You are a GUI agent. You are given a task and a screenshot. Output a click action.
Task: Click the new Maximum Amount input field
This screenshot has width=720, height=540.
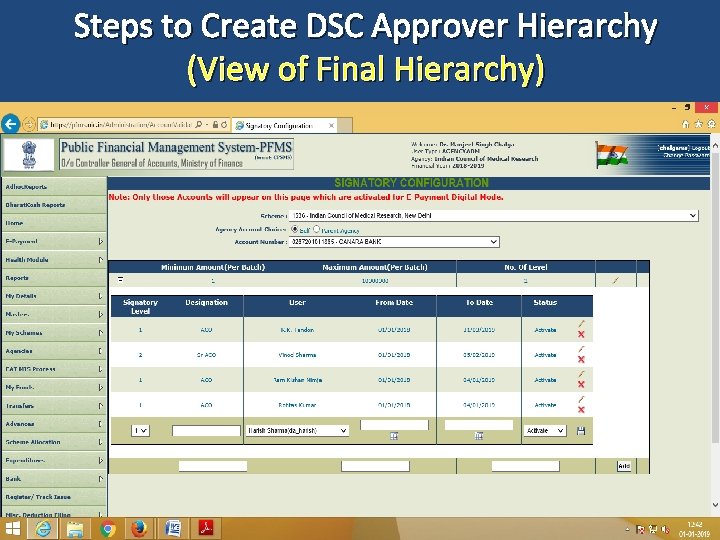point(375,466)
